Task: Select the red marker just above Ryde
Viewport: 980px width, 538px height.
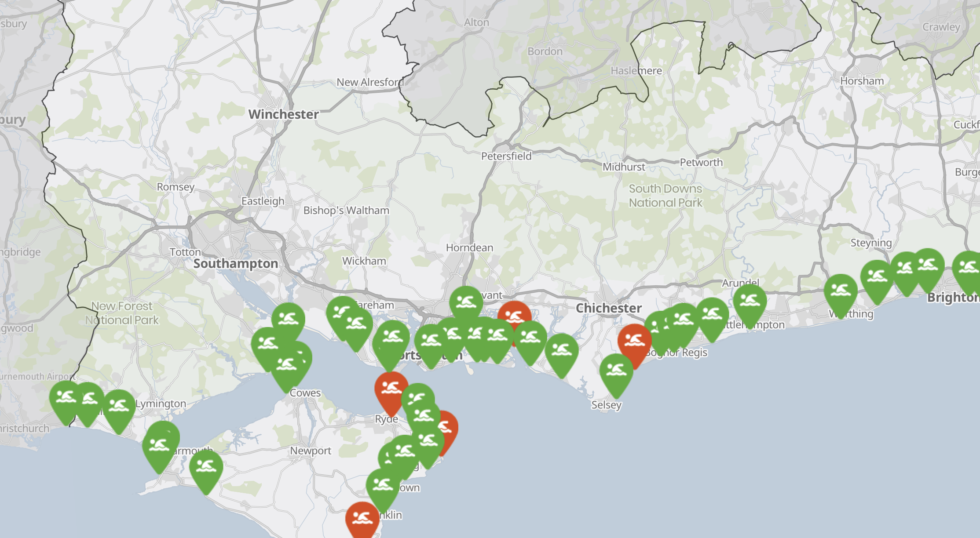Action: (390, 389)
